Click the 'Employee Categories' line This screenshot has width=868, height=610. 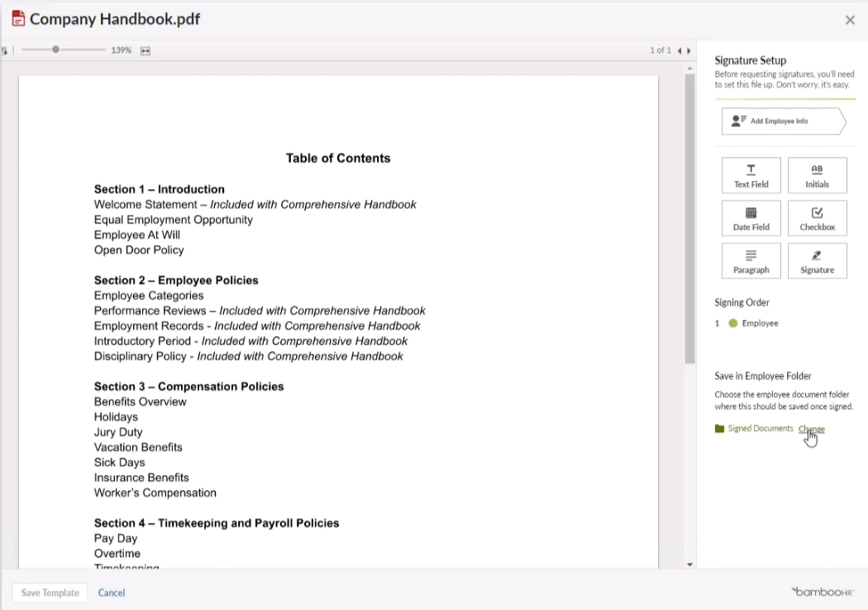coord(148,296)
